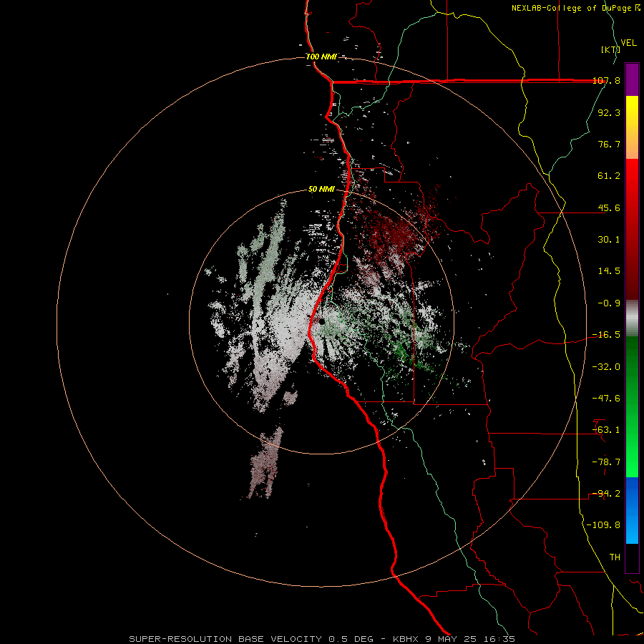Select the 92.3 scale label
The height and width of the screenshot is (644, 644).
click(609, 112)
